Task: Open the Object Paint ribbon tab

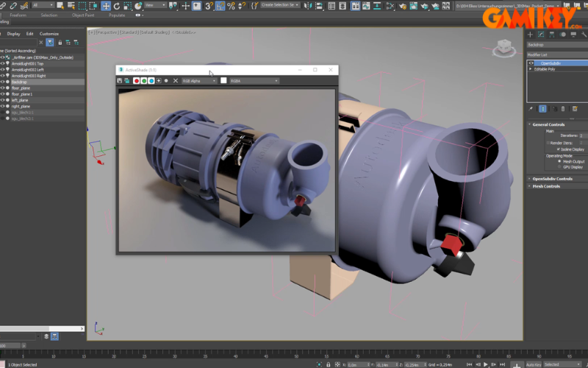Action: (x=83, y=15)
